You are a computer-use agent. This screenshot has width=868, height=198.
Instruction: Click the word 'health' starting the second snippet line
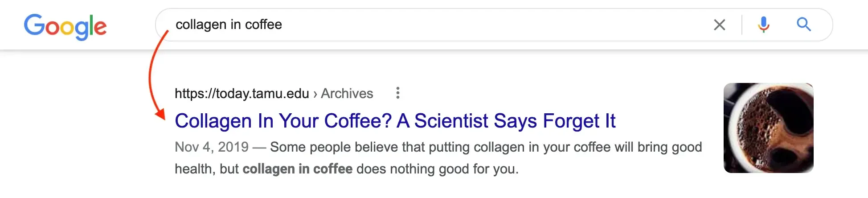(195, 169)
